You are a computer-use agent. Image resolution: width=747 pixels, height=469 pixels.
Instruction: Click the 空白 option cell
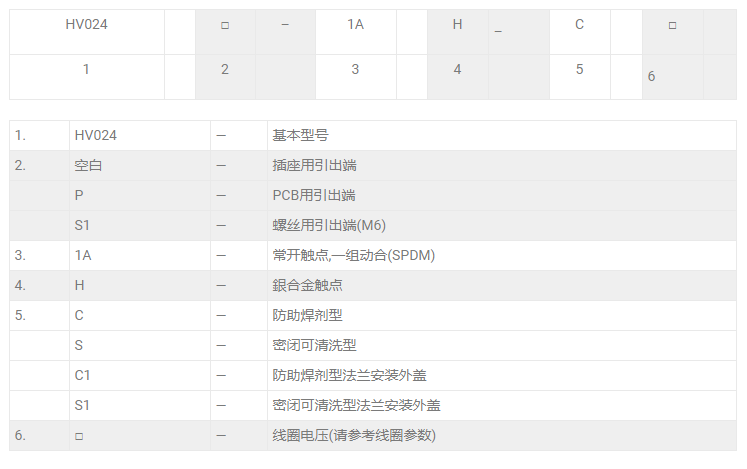[x=88, y=165]
